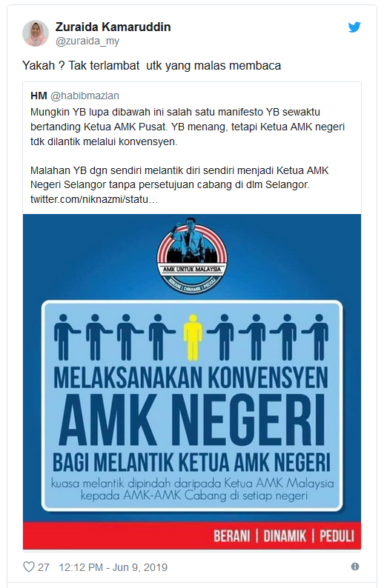This screenshot has height=588, width=384.
Task: Open the AMK Untuk Malaysia logo
Action: coord(192,255)
